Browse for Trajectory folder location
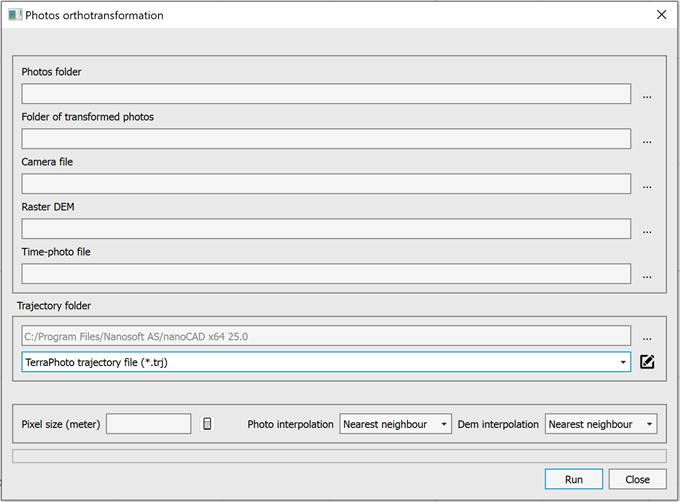680x502 pixels. (x=647, y=338)
